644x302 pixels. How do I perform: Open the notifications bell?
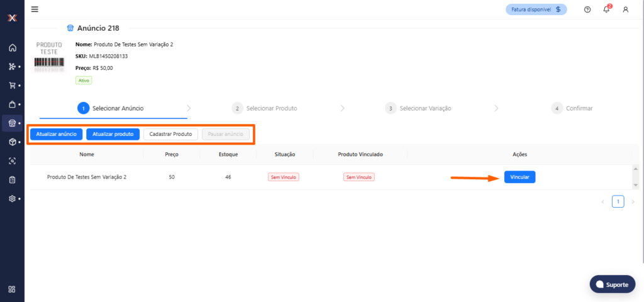tap(606, 9)
